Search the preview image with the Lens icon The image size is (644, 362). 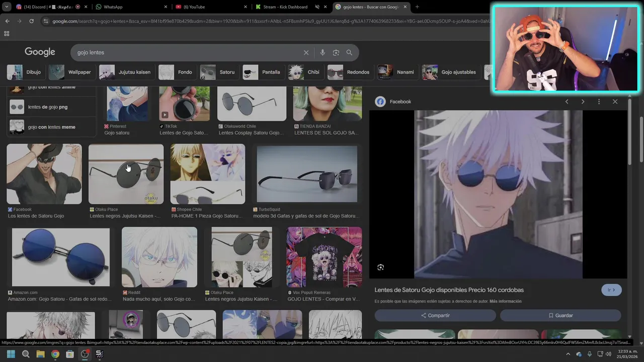(x=380, y=267)
